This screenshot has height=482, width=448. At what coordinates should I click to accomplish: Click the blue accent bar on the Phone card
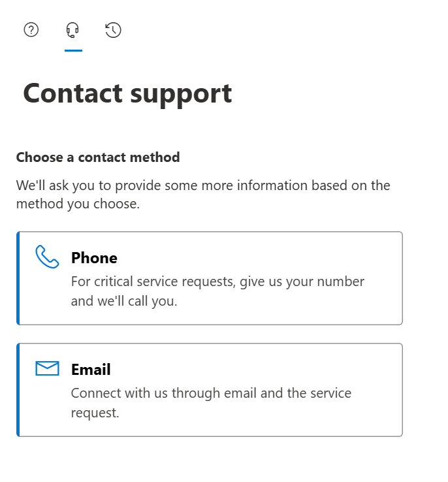[18, 278]
